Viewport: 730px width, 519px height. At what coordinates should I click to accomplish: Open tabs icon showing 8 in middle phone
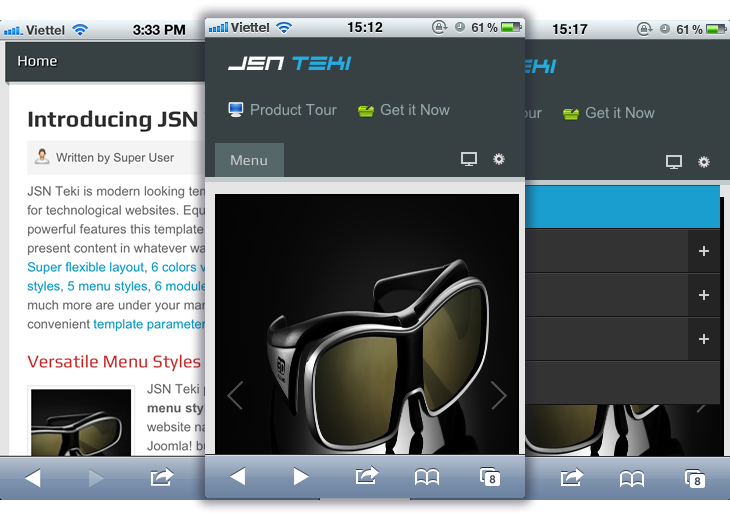pos(490,477)
